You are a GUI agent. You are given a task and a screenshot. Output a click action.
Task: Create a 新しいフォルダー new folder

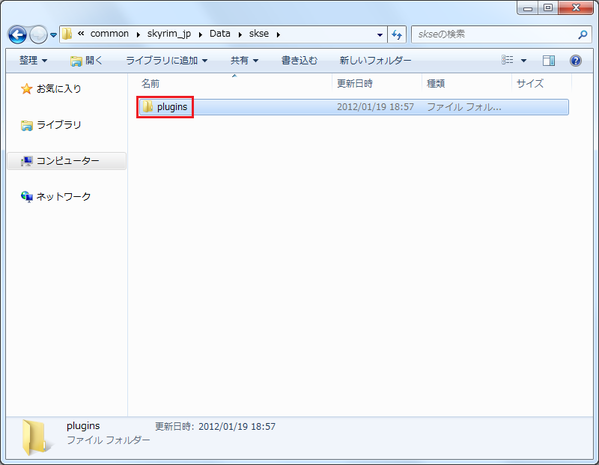[376, 60]
